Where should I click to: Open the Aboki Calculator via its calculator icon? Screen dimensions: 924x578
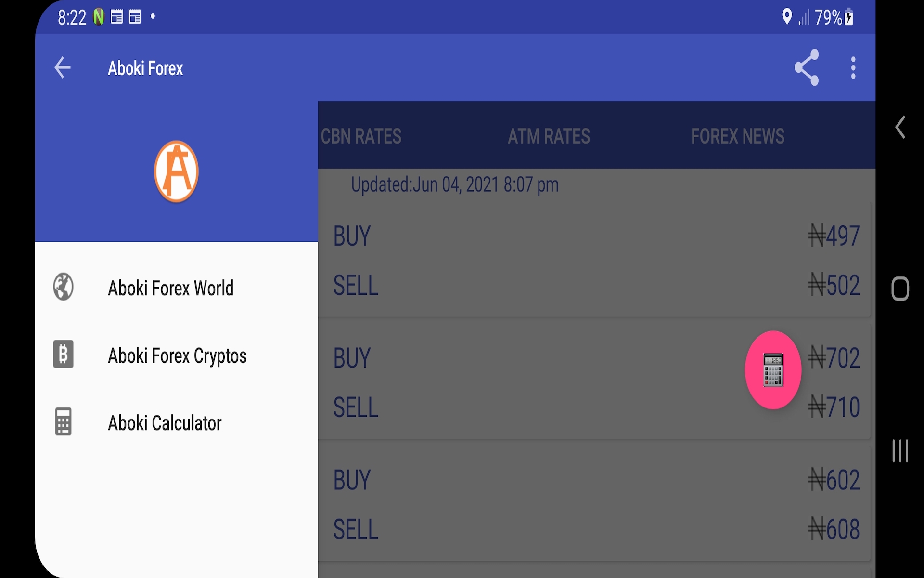coord(62,422)
